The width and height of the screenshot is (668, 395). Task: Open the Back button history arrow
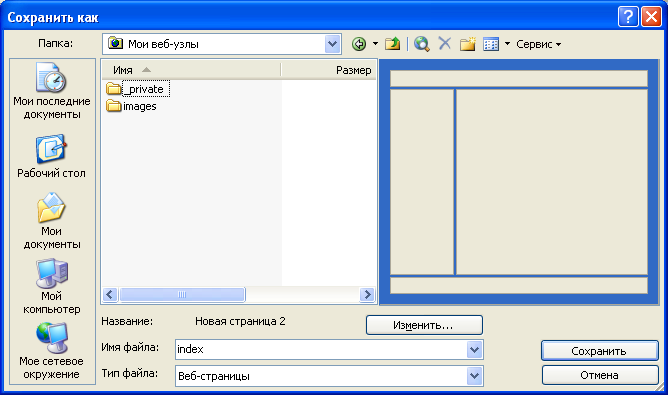pos(375,44)
